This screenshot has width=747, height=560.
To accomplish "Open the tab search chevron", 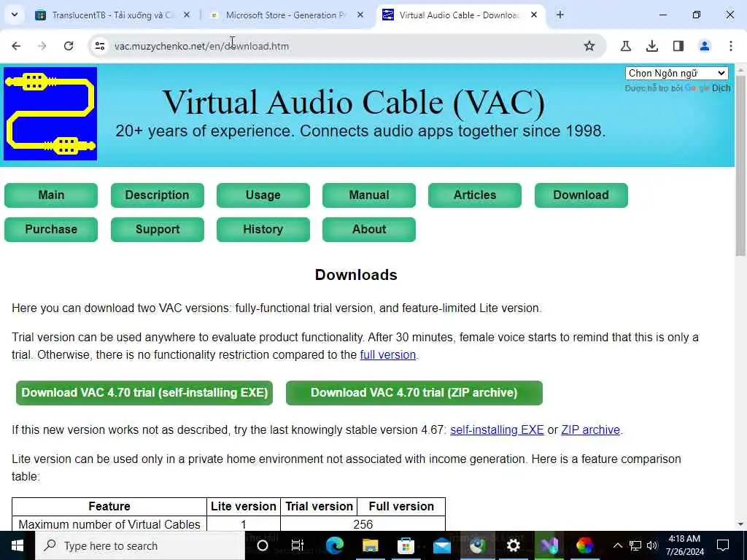I will point(15,15).
